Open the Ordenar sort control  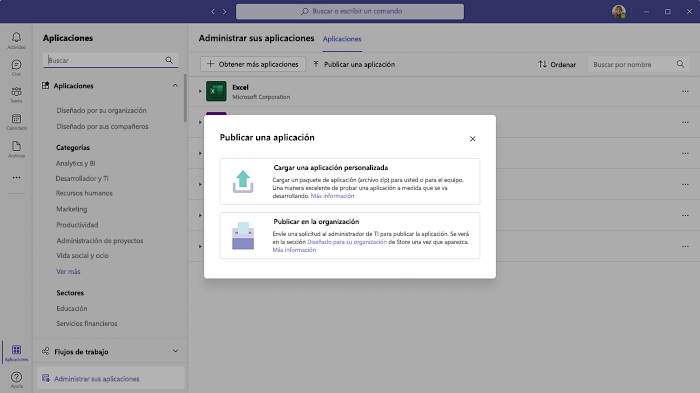pyautogui.click(x=557, y=64)
